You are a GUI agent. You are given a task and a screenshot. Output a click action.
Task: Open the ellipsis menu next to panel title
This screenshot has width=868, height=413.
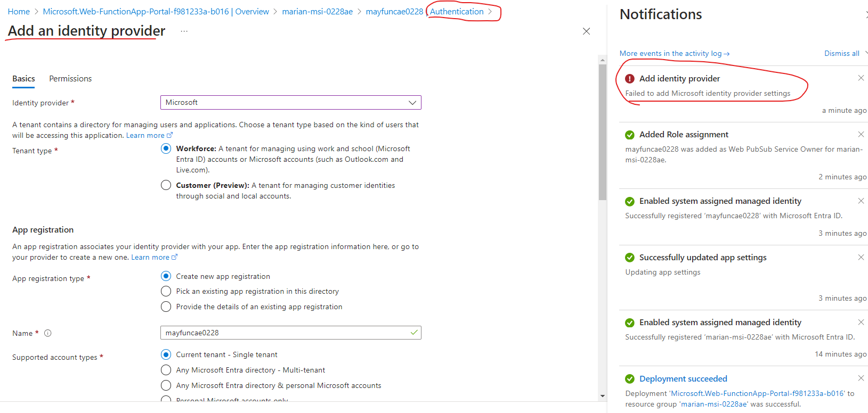(x=184, y=31)
